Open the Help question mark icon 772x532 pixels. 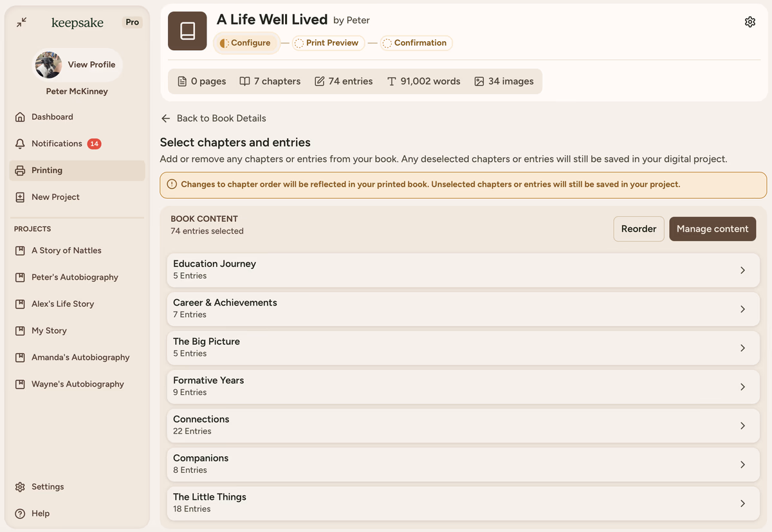(20, 513)
